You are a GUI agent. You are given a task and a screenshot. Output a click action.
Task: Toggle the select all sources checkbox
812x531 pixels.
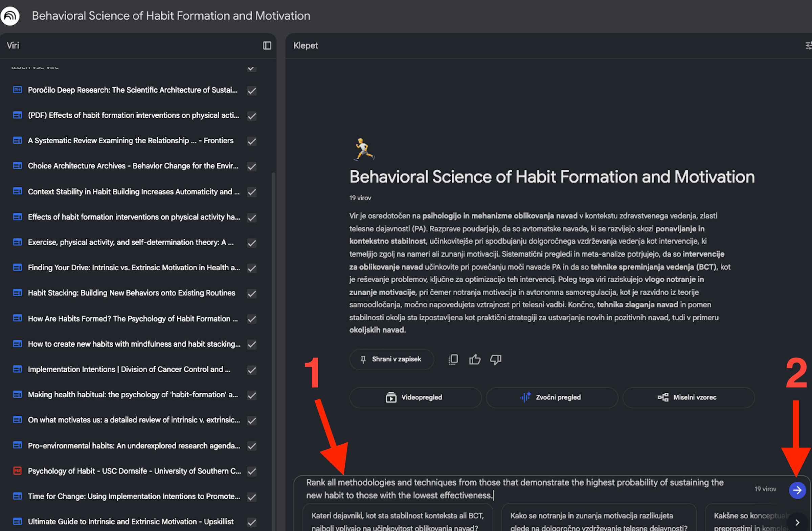click(251, 68)
